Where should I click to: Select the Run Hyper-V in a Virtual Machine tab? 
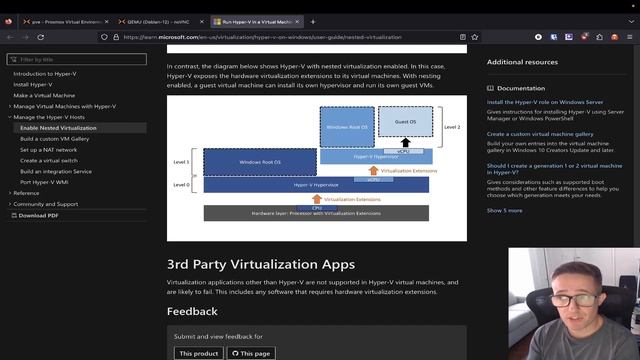tap(257, 22)
